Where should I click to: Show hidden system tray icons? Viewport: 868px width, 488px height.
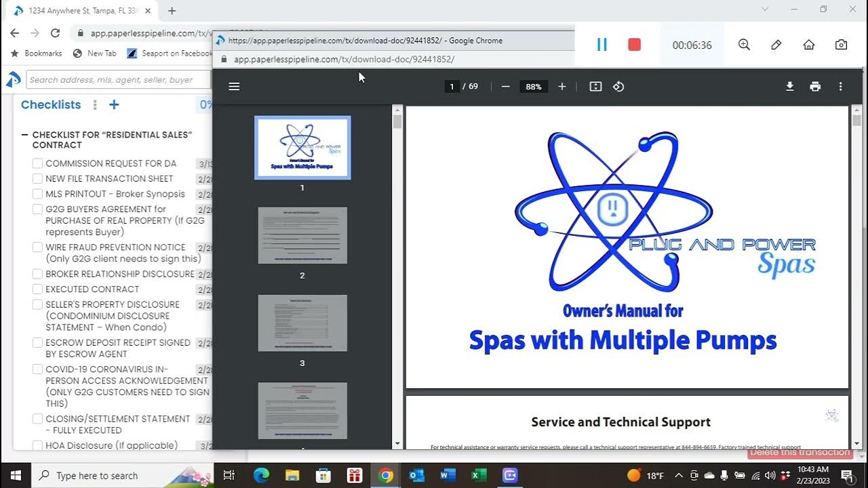pos(678,476)
